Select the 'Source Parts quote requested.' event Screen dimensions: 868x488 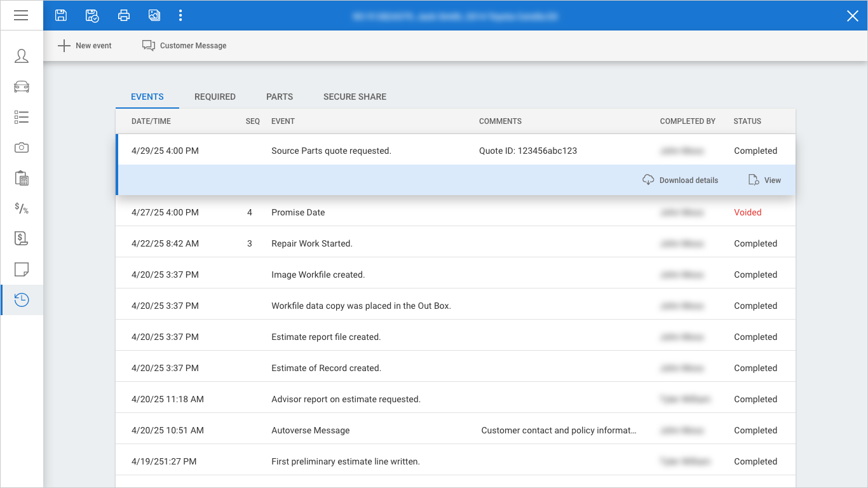(331, 151)
